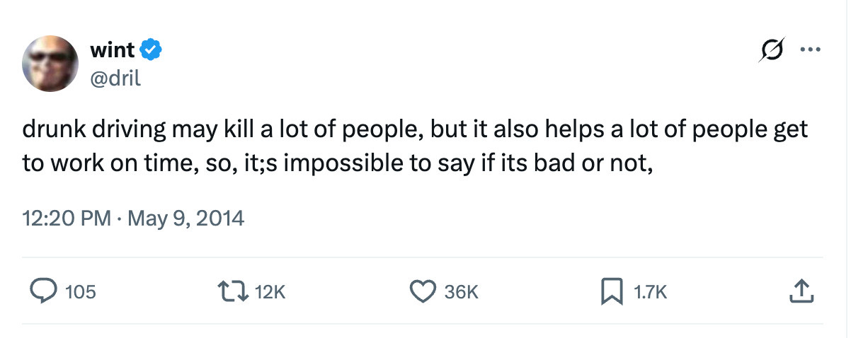
Task: Like the tweet with the heart icon
Action: pyautogui.click(x=423, y=291)
